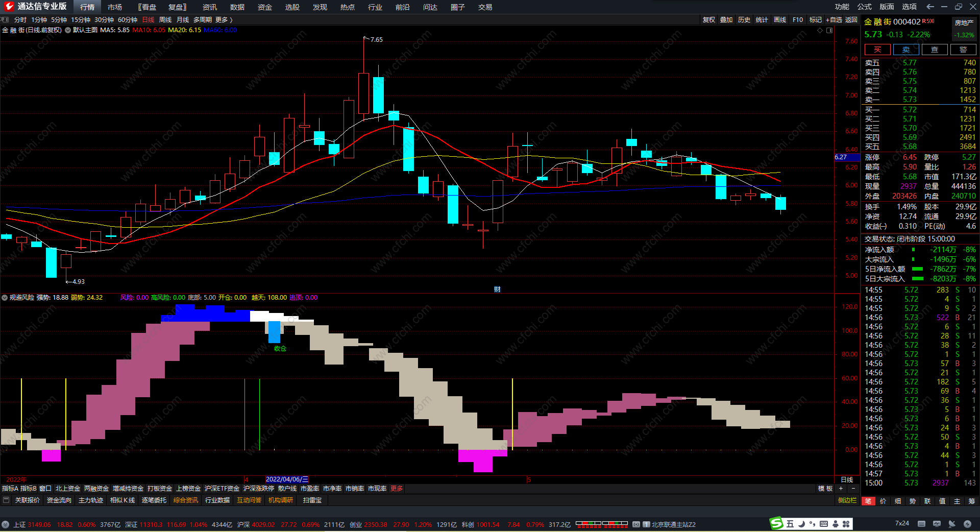
Task: Open the 市场 top tab
Action: pyautogui.click(x=115, y=7)
